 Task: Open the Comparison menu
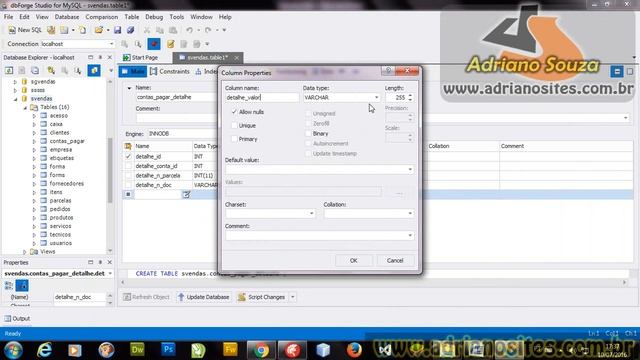[x=102, y=17]
